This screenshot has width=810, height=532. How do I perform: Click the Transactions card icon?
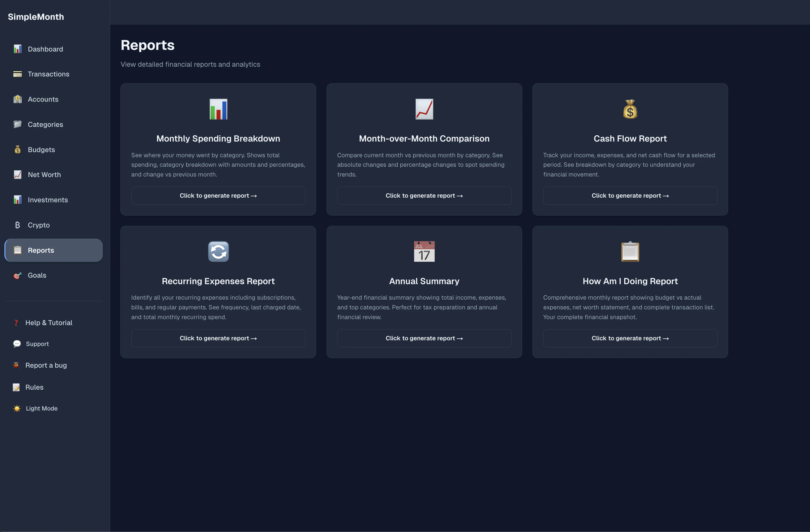[17, 74]
